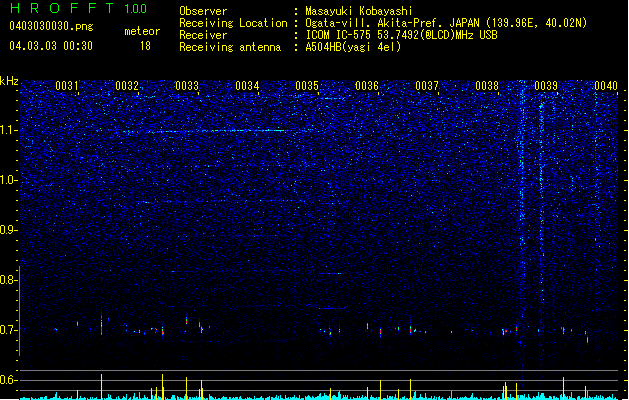629x400 pixels.
Task: Click the A504HB(yagi 4el) antenna text
Action: tap(353, 47)
